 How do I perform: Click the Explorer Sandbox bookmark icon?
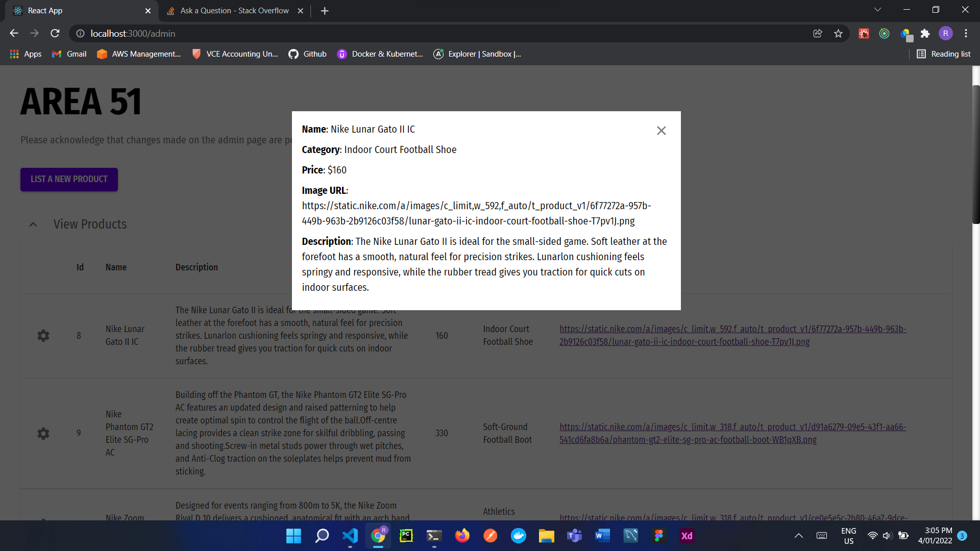tap(439, 54)
